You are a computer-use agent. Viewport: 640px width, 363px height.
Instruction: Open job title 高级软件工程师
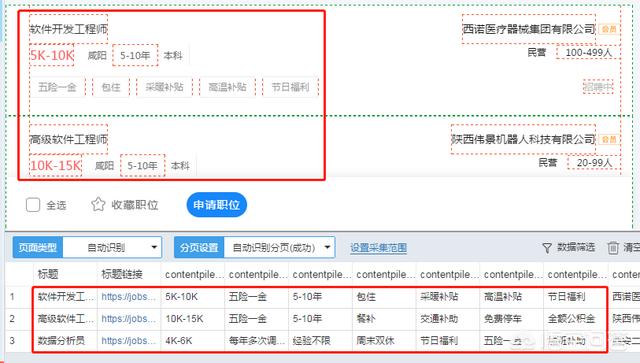pos(69,139)
